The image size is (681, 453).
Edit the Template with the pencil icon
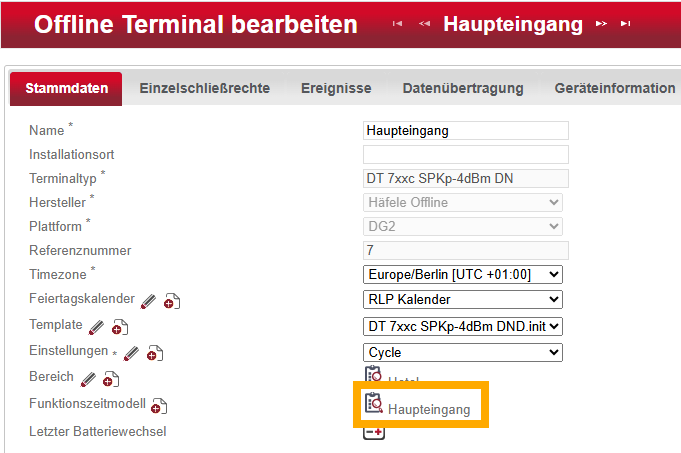[x=97, y=326]
